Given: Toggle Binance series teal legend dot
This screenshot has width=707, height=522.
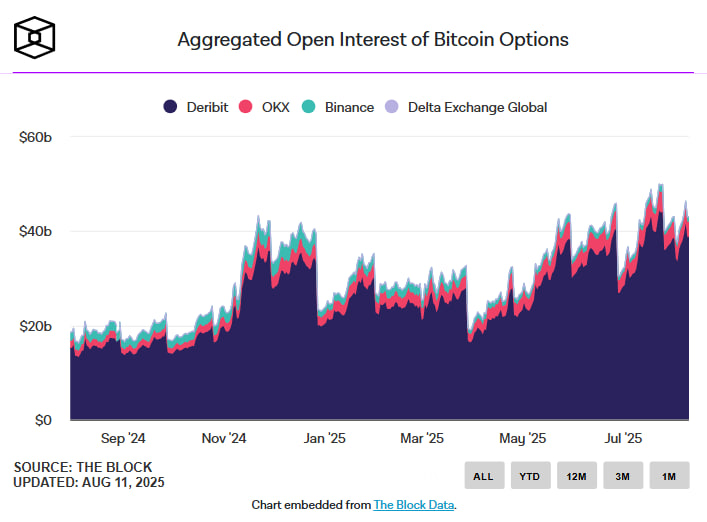Looking at the screenshot, I should point(310,107).
